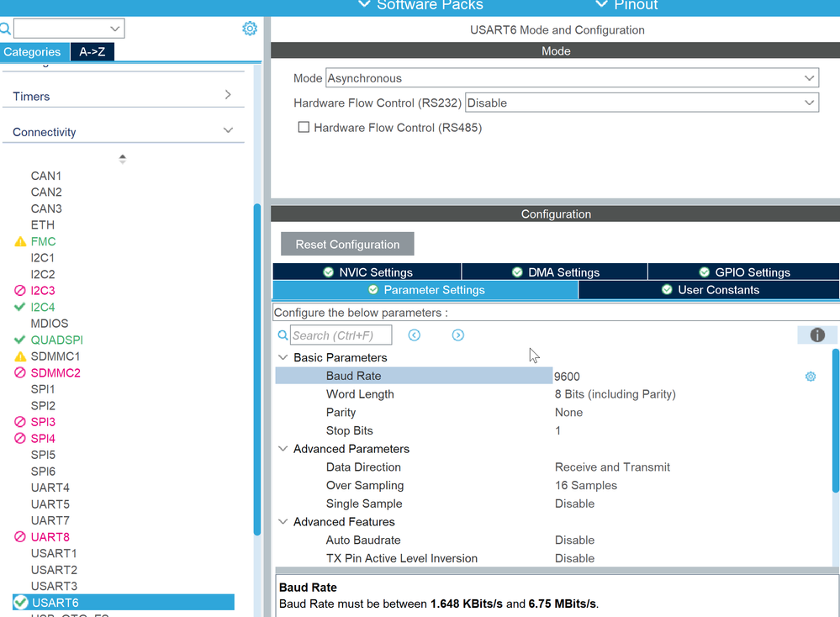Viewport: 840px width, 617px height.
Task: Select CAN1 in the peripheral list
Action: pos(46,176)
